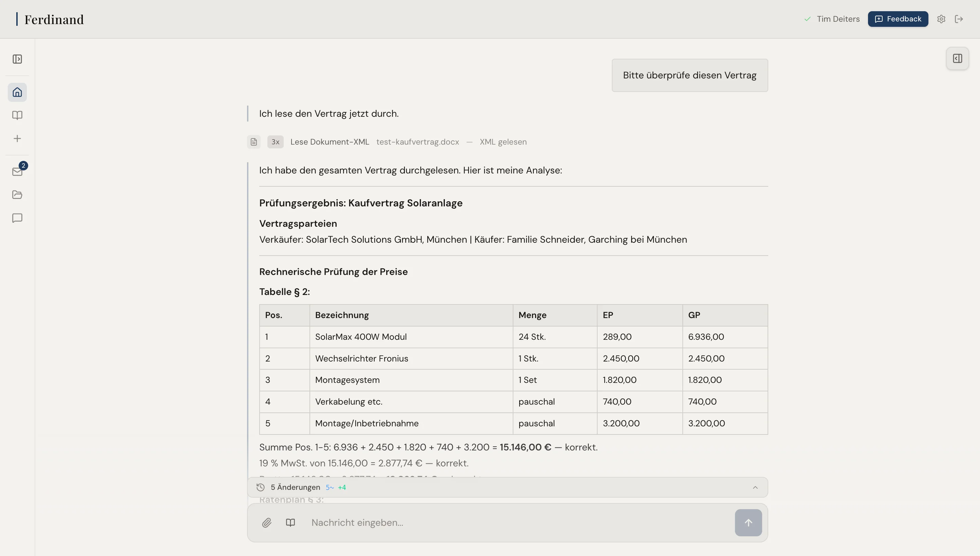Viewport: 980px width, 556px height.
Task: Click the 3x repeat count badge
Action: tap(275, 142)
